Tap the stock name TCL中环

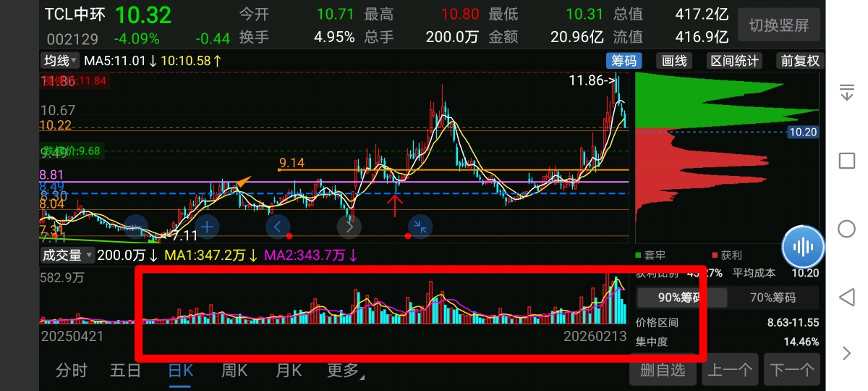(75, 14)
